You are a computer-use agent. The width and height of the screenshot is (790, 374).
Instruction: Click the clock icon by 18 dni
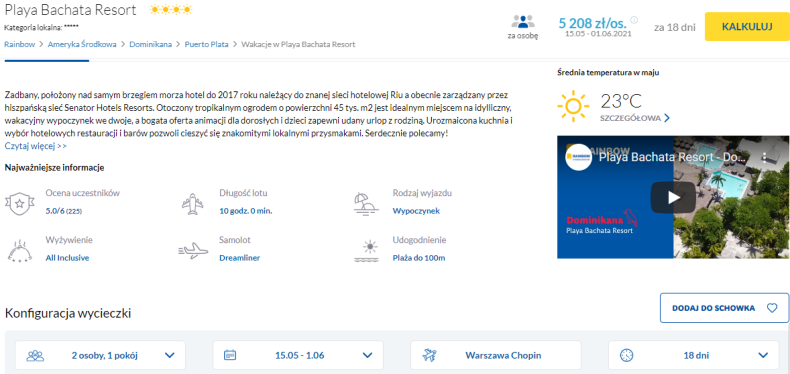626,355
